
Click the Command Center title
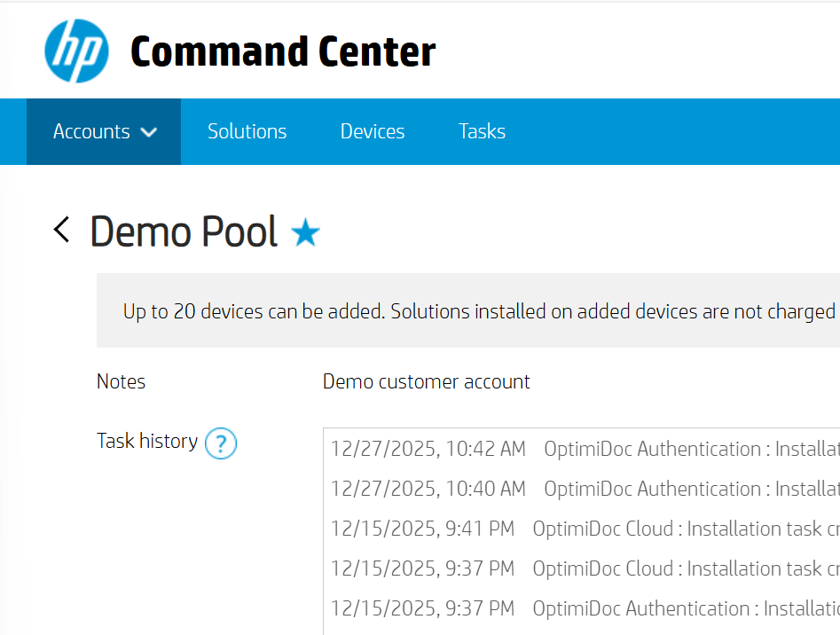[283, 52]
